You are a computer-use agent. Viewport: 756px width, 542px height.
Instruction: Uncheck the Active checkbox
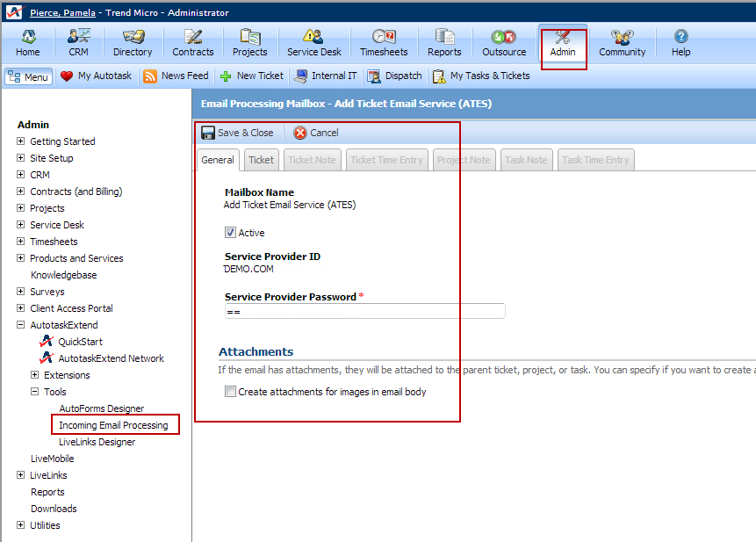pyautogui.click(x=230, y=233)
